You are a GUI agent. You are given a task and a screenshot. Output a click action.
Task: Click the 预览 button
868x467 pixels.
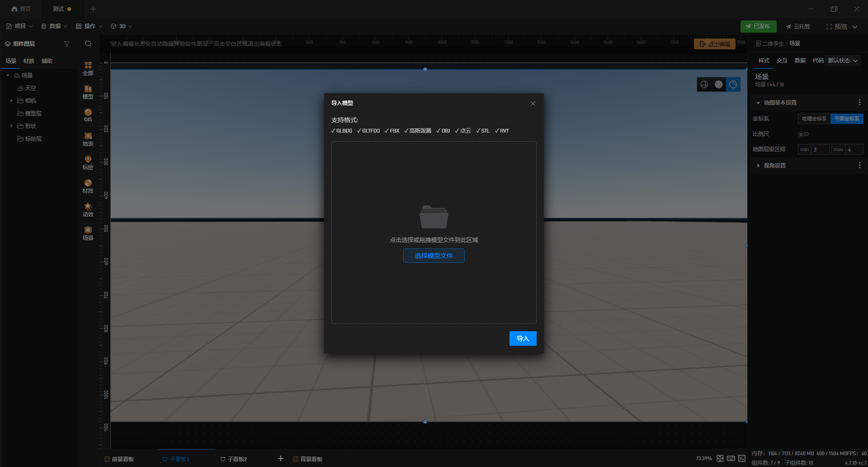click(x=836, y=27)
